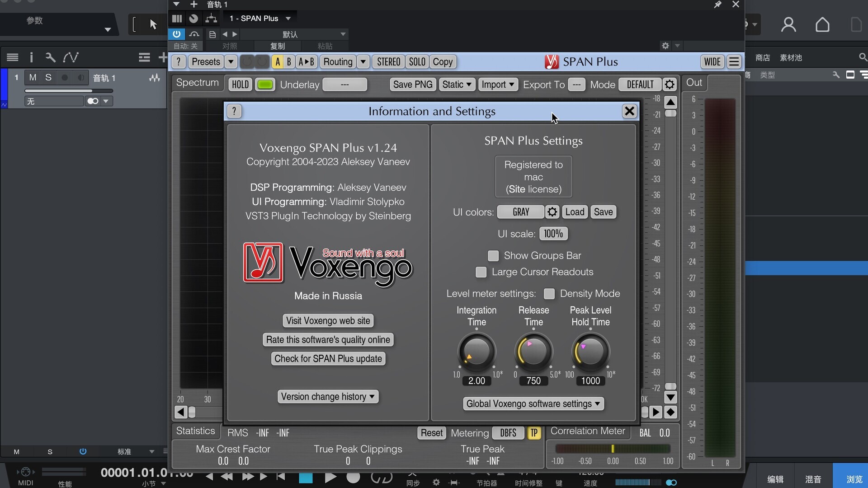Toggle Large Cursor Readouts checkbox

pyautogui.click(x=481, y=272)
